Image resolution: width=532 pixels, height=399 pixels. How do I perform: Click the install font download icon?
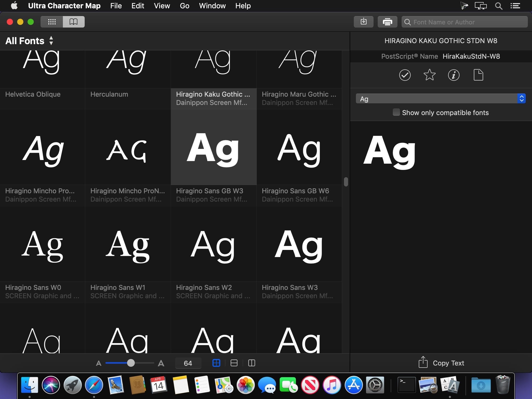click(x=364, y=22)
